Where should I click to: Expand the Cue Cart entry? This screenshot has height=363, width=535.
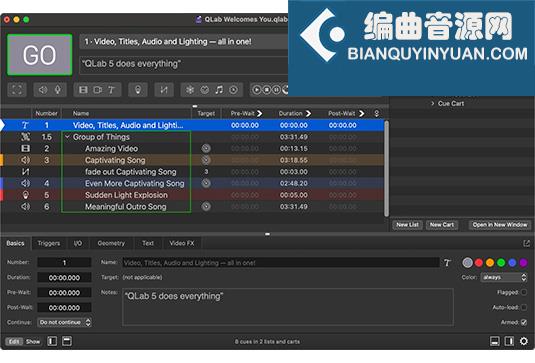433,103
